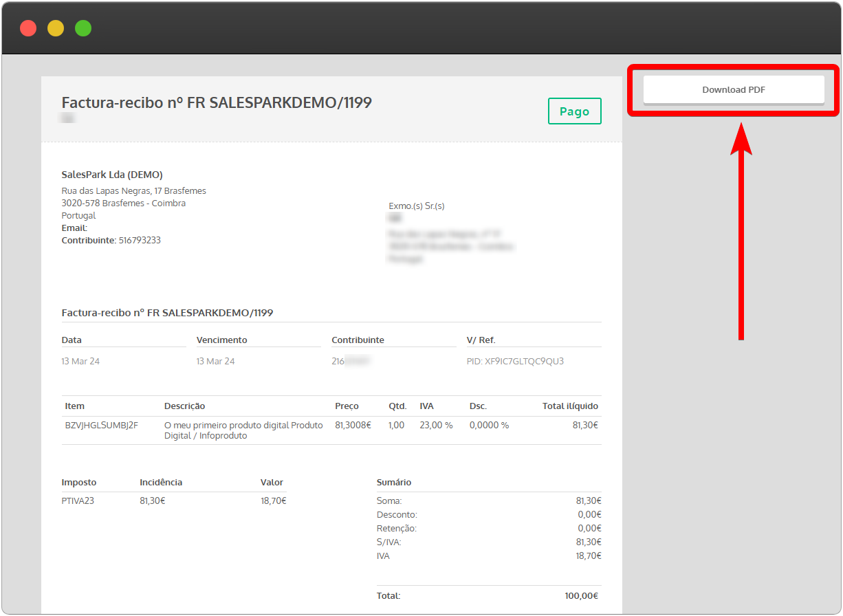Click the large invoice title in the header
The height and width of the screenshot is (616, 843).
pyautogui.click(x=217, y=102)
